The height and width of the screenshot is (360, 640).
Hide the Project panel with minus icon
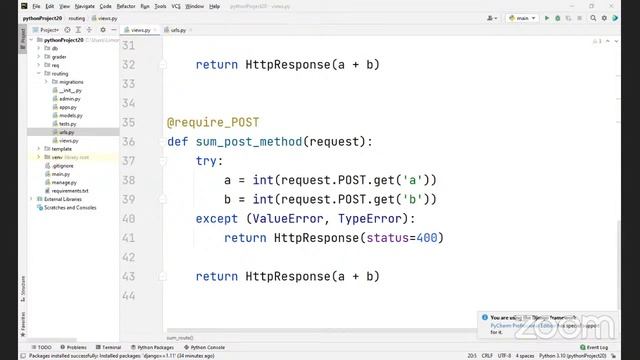(x=114, y=30)
